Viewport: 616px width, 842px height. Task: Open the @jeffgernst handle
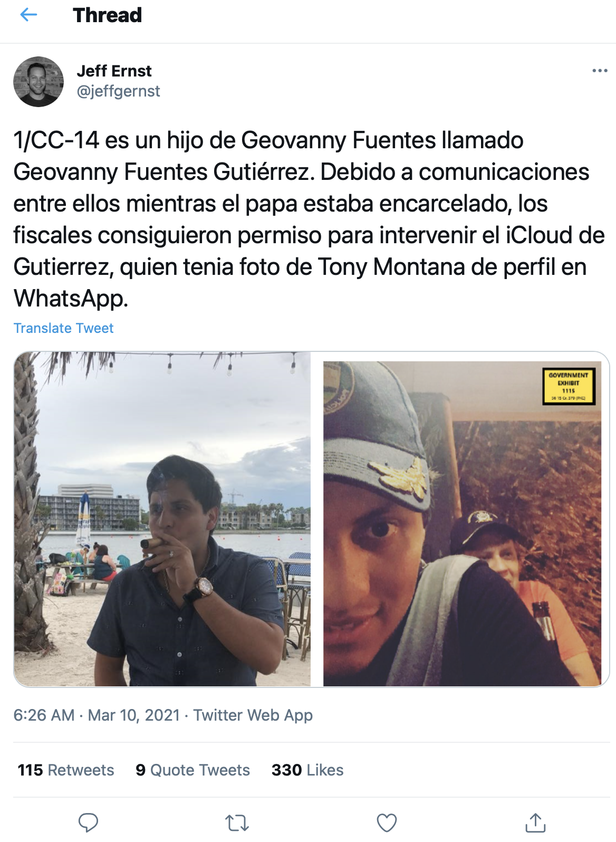click(119, 91)
